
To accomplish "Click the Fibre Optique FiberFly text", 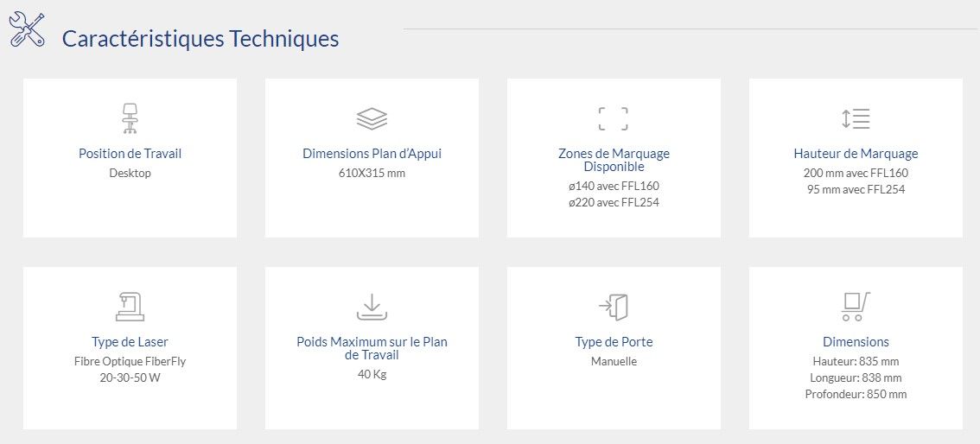I will click(130, 361).
